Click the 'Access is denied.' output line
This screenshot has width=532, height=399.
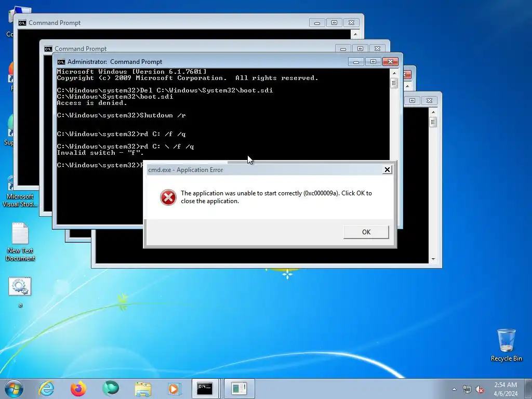tap(92, 103)
